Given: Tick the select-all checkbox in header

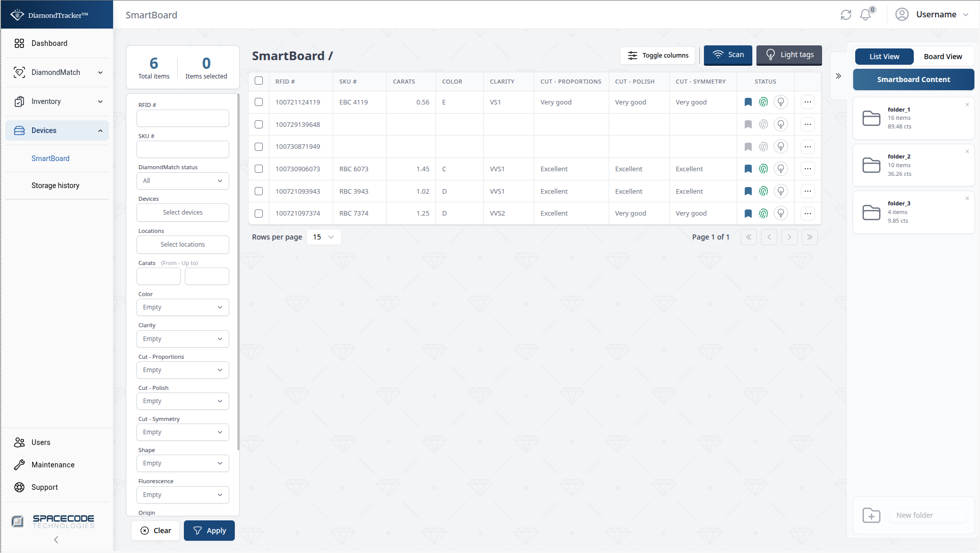Looking at the screenshot, I should 259,81.
